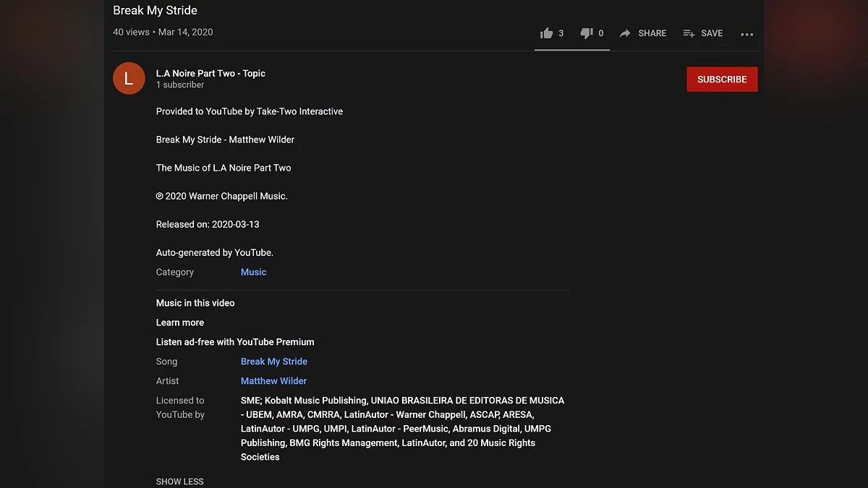Open the Matthew Wilder artist link

(x=273, y=381)
